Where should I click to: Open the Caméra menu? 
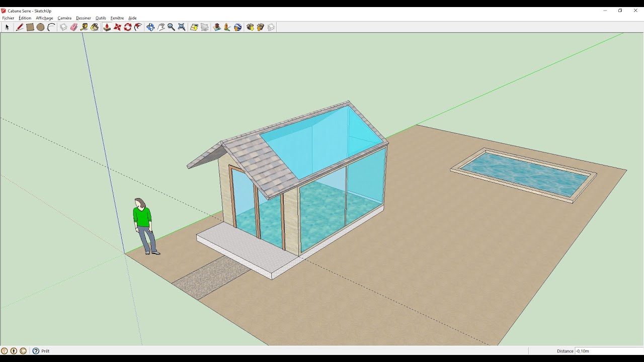[64, 18]
